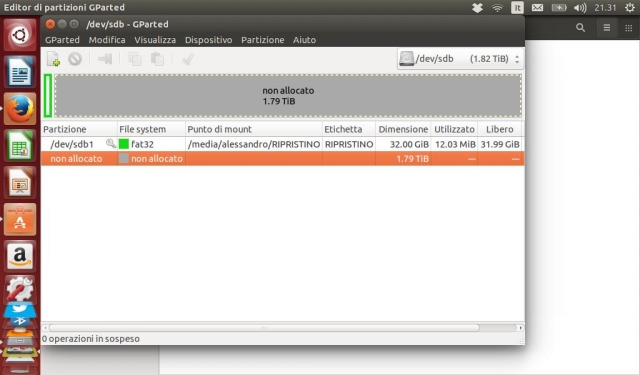The width and height of the screenshot is (640, 375).
Task: Click the Resize/Move partition toolbar icon
Action: point(105,59)
